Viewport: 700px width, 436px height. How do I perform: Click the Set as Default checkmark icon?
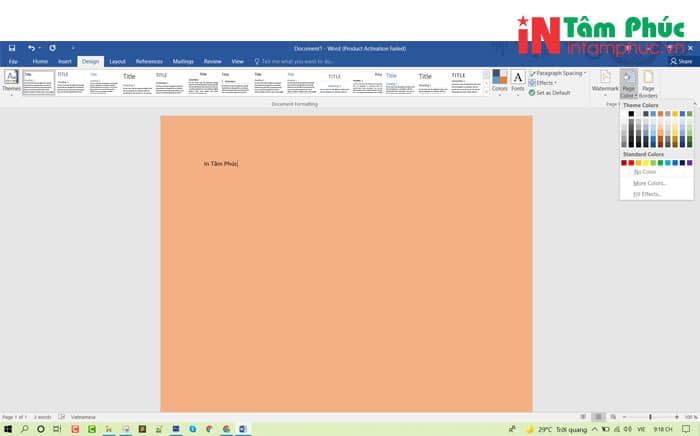point(532,92)
